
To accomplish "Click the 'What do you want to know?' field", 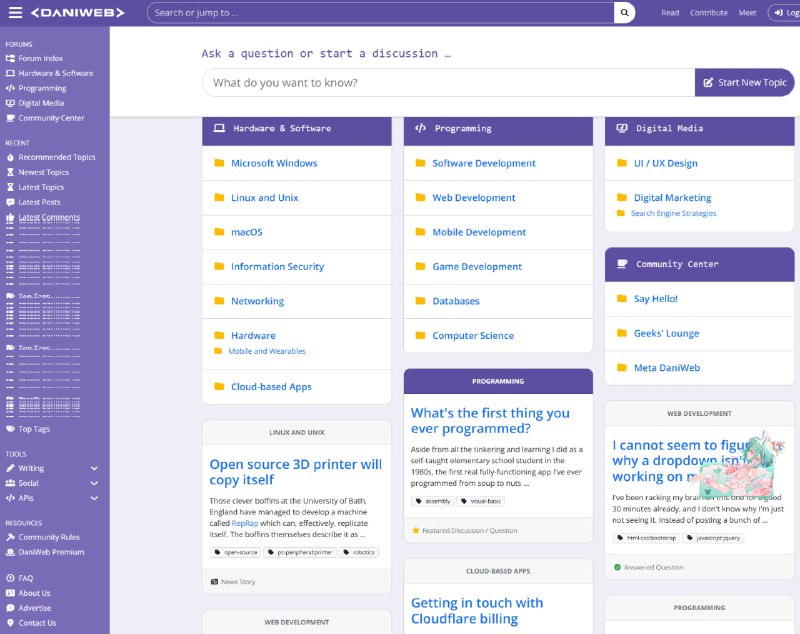I will coord(448,82).
